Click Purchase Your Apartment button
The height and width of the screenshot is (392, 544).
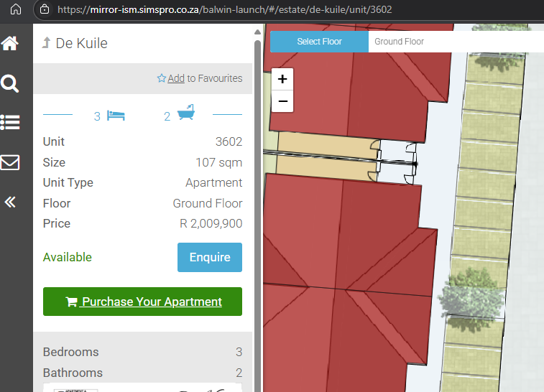[x=142, y=302]
